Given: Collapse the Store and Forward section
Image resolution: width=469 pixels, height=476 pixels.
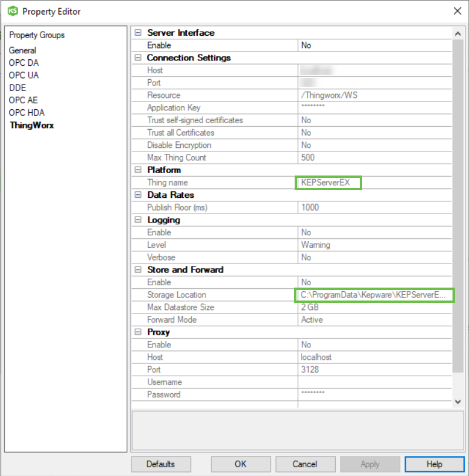Looking at the screenshot, I should [x=138, y=270].
